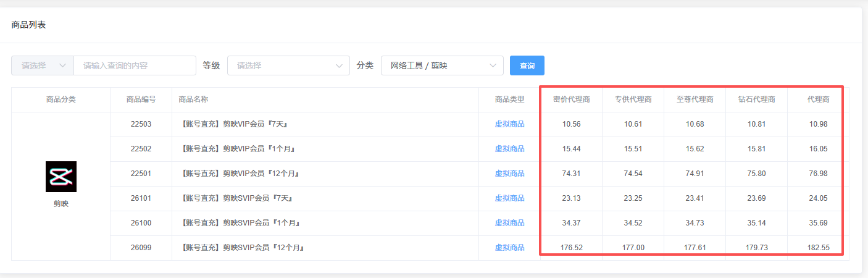Click 虚拟商品 link for product 26100

[x=509, y=223]
